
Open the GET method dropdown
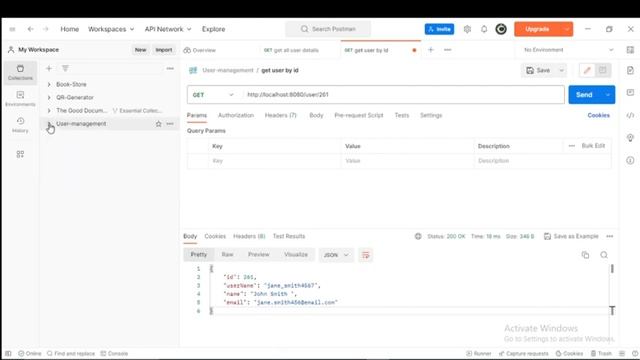213,95
